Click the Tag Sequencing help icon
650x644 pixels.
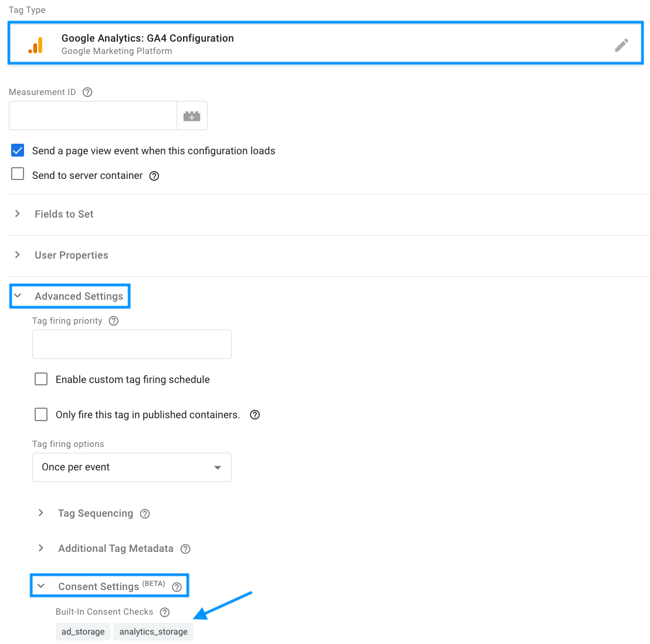(x=145, y=514)
